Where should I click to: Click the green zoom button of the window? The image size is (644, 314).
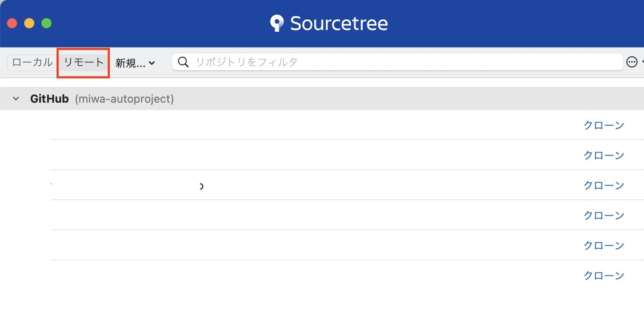46,23
